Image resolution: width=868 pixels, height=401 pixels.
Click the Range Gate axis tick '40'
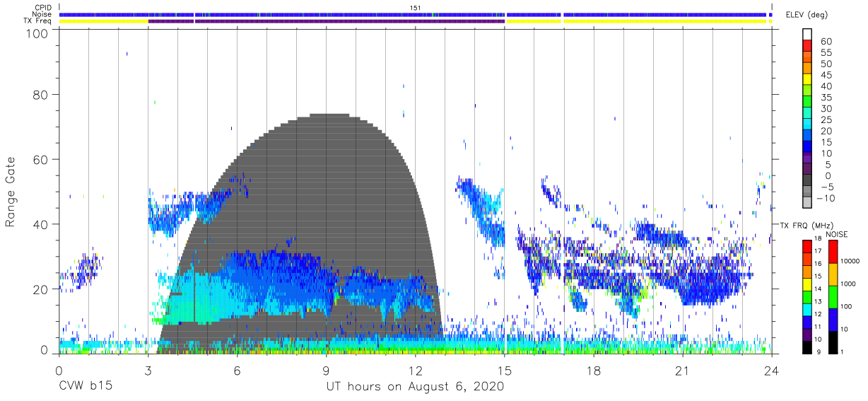[x=40, y=224]
